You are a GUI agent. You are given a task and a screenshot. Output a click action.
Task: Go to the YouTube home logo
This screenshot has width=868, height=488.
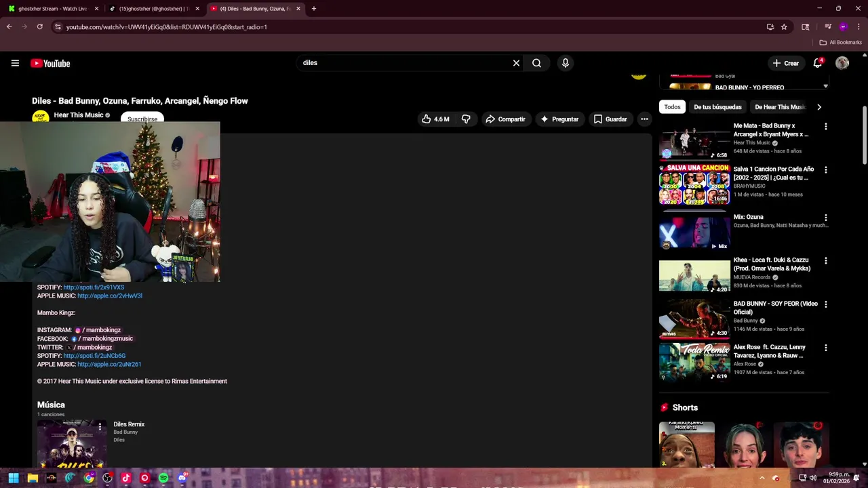[x=50, y=63]
